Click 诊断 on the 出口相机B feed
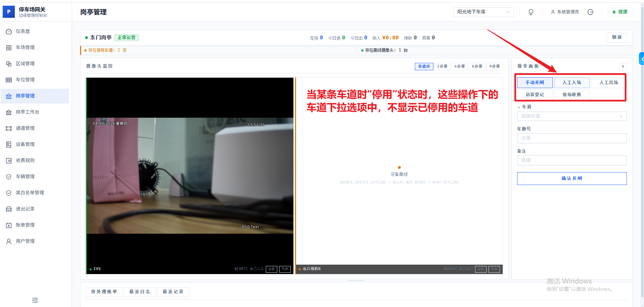The image size is (644, 307). 480,269
